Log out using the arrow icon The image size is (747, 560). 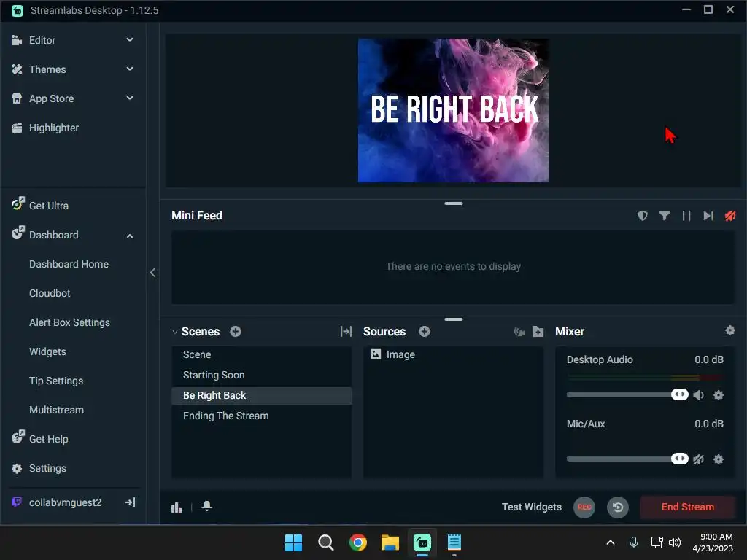pos(130,502)
